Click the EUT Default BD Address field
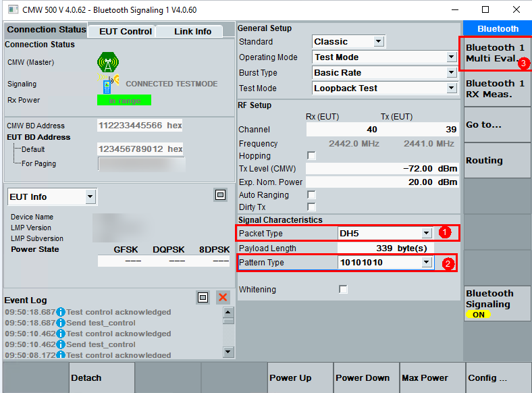 pos(140,149)
